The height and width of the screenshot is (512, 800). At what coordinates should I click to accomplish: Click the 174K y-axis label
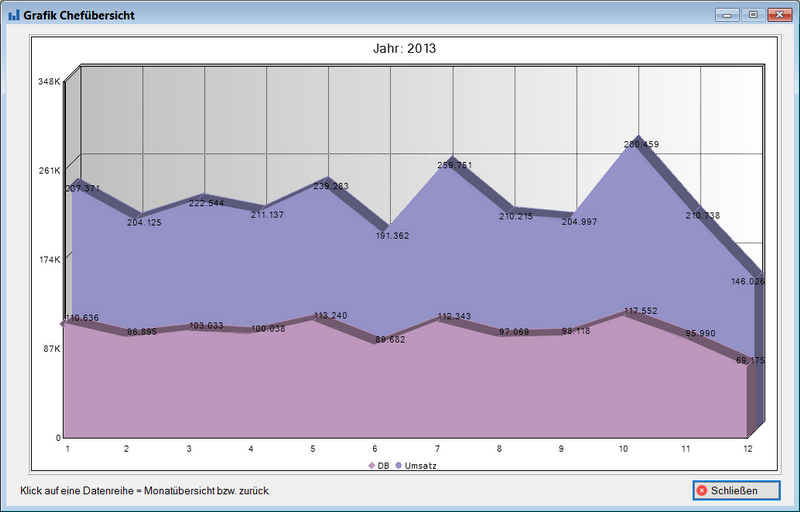coord(50,260)
